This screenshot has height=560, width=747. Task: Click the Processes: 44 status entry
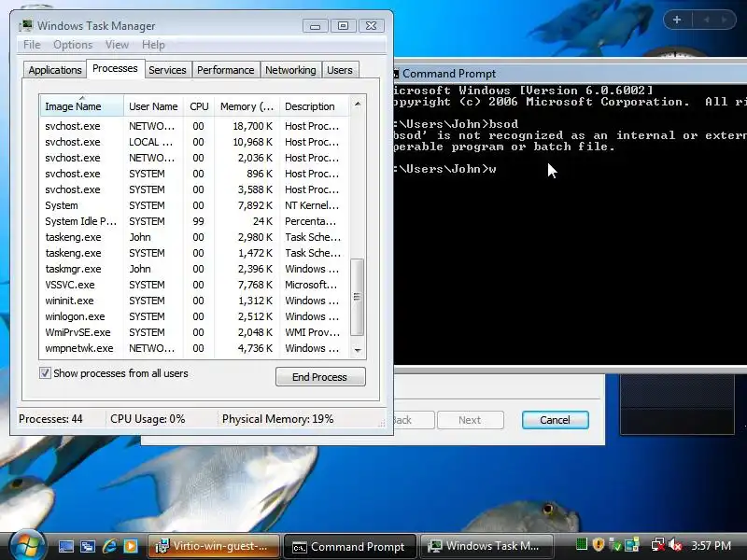click(50, 419)
